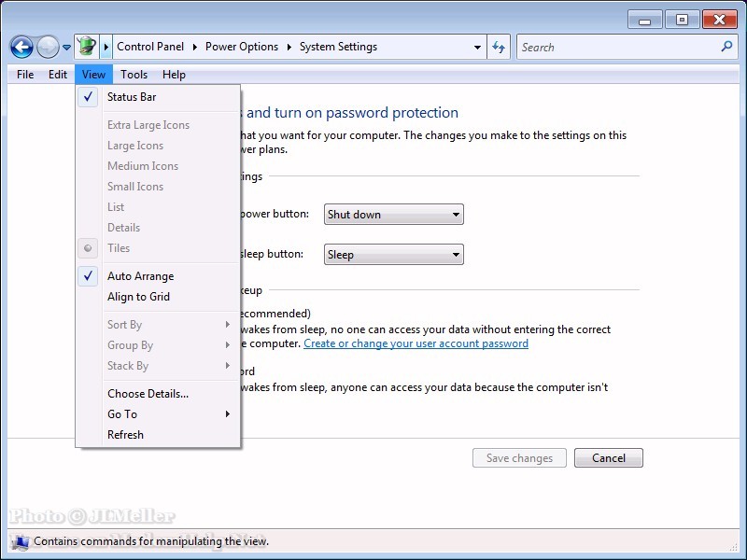Click the Cancel button
Screen dimensions: 747x560
coord(609,457)
